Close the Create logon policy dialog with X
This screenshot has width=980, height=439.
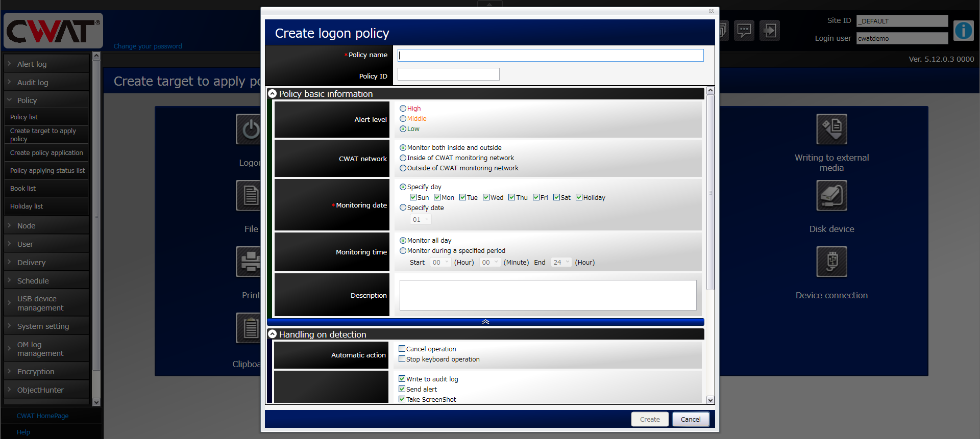(x=711, y=11)
